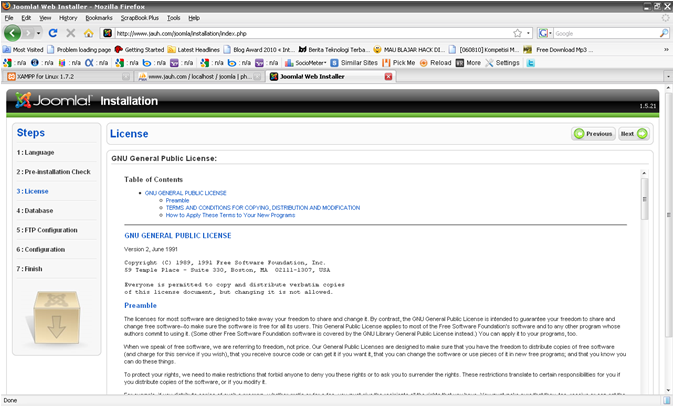Open the ScrapBook Plus menu
The image size is (675, 409).
pos(139,18)
